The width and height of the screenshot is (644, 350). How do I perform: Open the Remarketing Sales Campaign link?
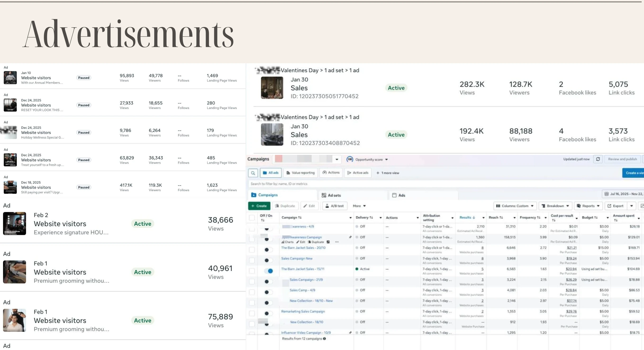[303, 311]
